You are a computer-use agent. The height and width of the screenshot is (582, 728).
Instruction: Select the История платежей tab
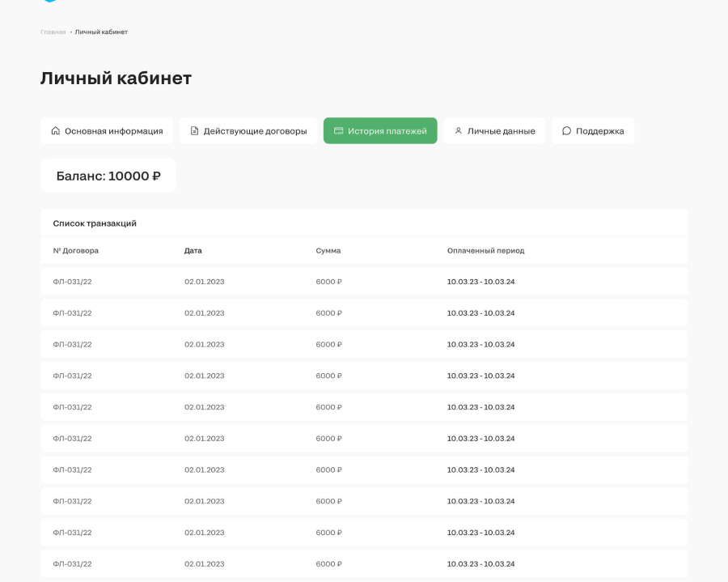pyautogui.click(x=380, y=130)
